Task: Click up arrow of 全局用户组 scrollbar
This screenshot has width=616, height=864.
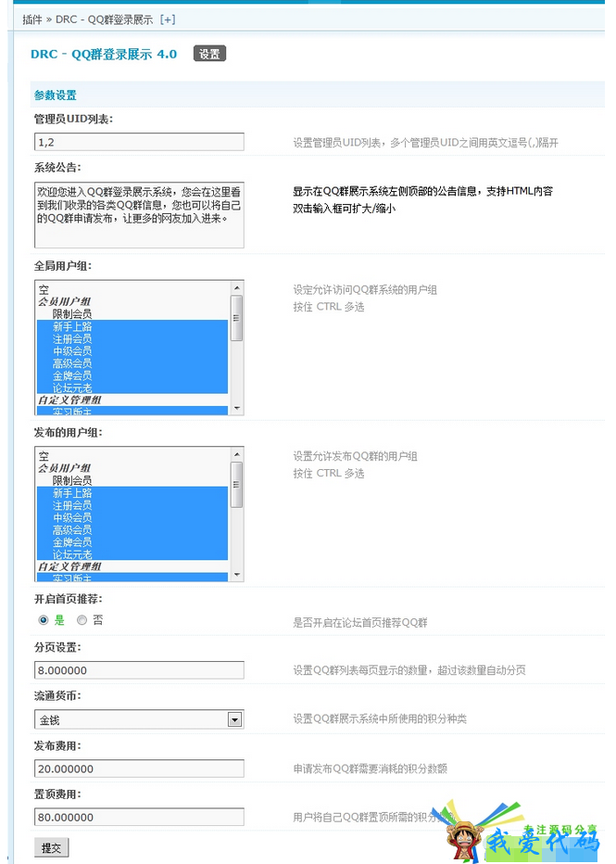Action: (237, 287)
